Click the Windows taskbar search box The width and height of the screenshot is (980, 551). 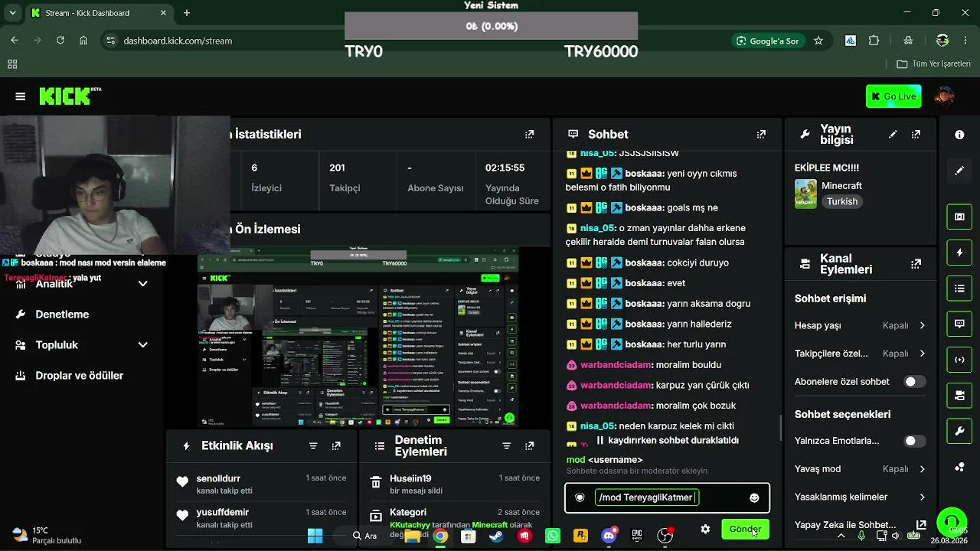tap(364, 536)
